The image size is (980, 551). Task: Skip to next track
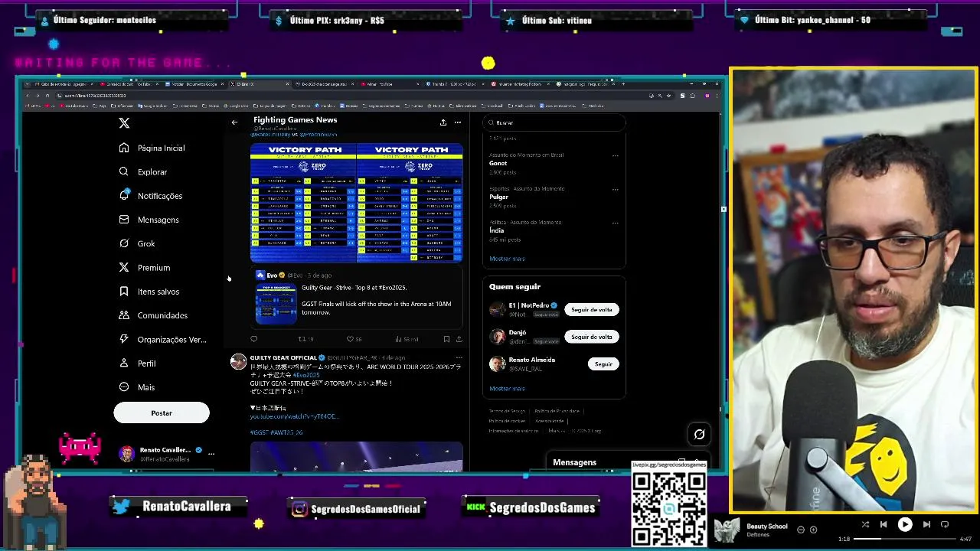926,524
